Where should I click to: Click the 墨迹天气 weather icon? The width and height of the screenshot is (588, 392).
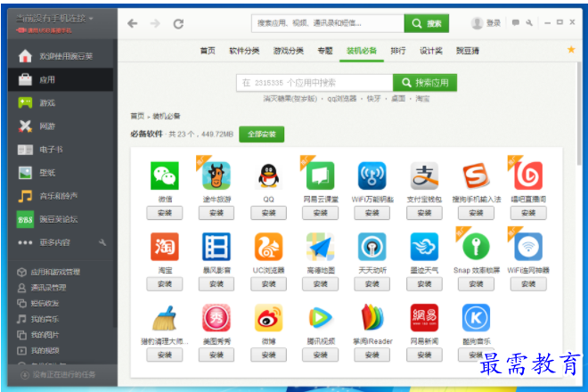pyautogui.click(x=424, y=247)
